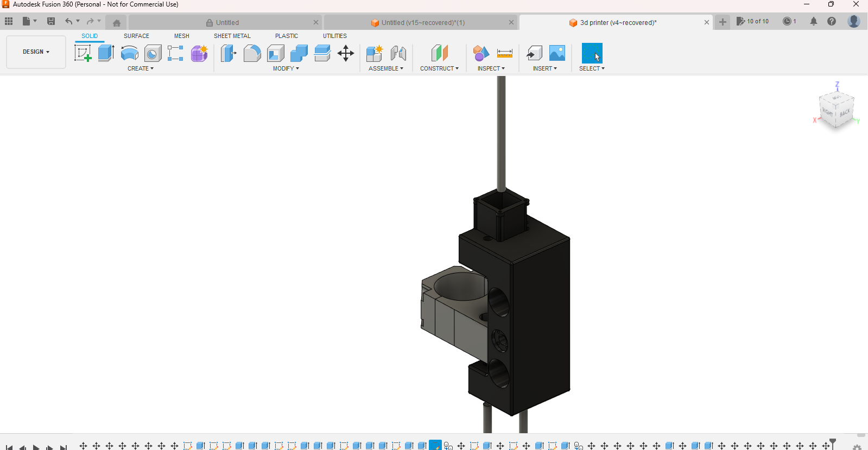
Task: Click the Combine tool icon
Action: 299,53
